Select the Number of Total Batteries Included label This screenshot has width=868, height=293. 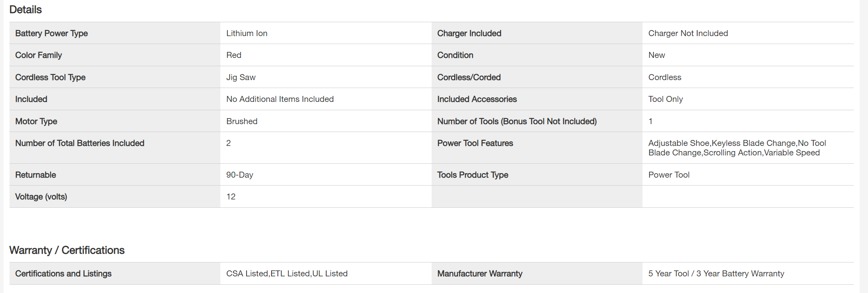tap(80, 143)
